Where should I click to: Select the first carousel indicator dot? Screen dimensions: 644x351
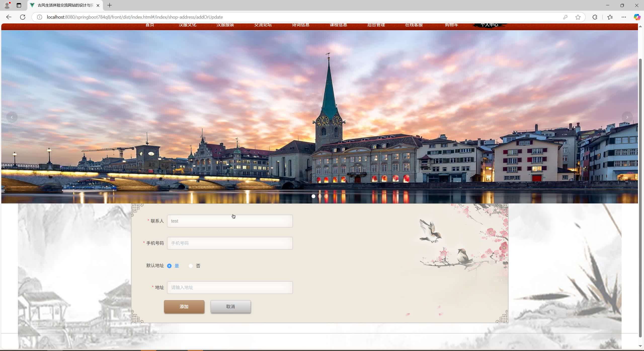(313, 196)
